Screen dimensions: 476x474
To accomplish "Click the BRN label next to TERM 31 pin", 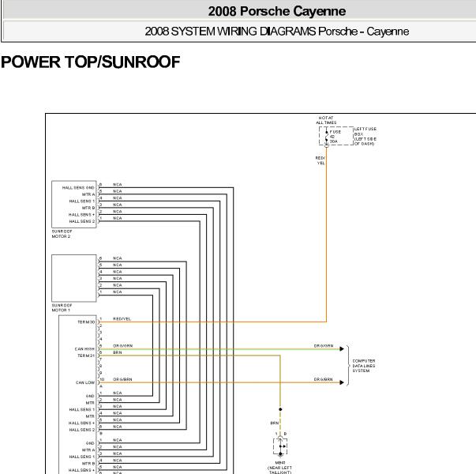I will [x=118, y=352].
